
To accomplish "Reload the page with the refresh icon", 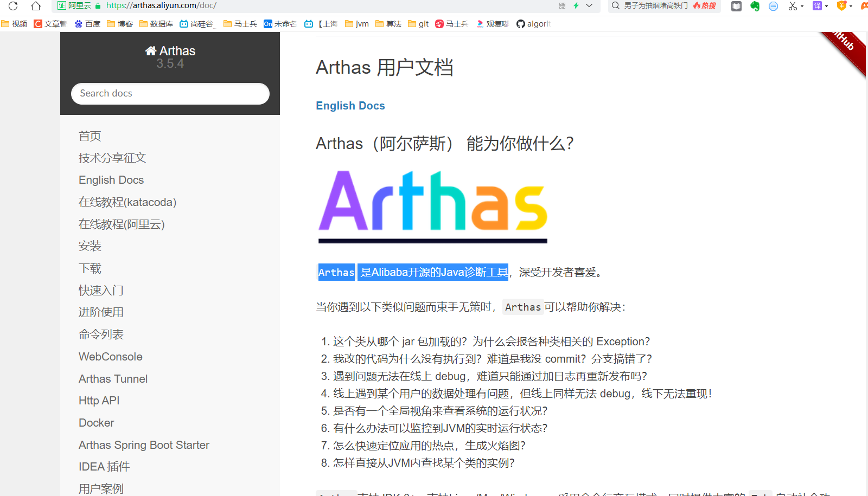I will pyautogui.click(x=13, y=6).
